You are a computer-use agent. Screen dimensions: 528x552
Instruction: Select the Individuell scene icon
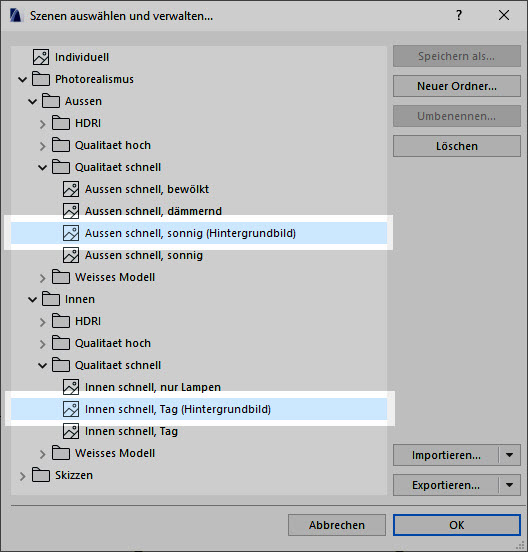41,57
